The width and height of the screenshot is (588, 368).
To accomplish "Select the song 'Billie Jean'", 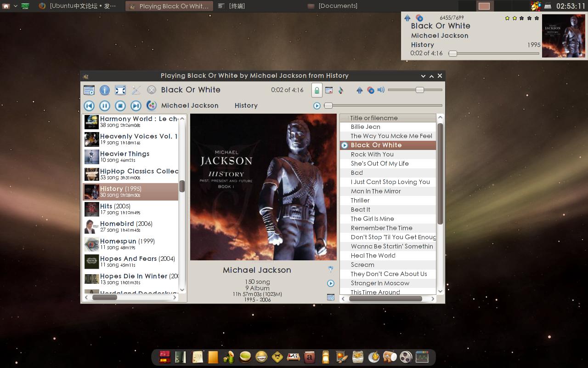I will 388,127.
